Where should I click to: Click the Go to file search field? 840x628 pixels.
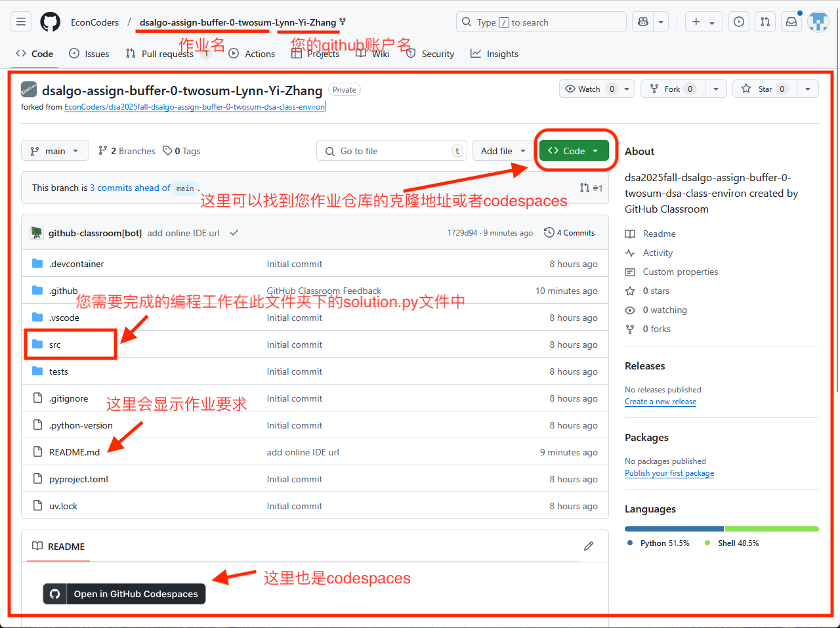(391, 151)
